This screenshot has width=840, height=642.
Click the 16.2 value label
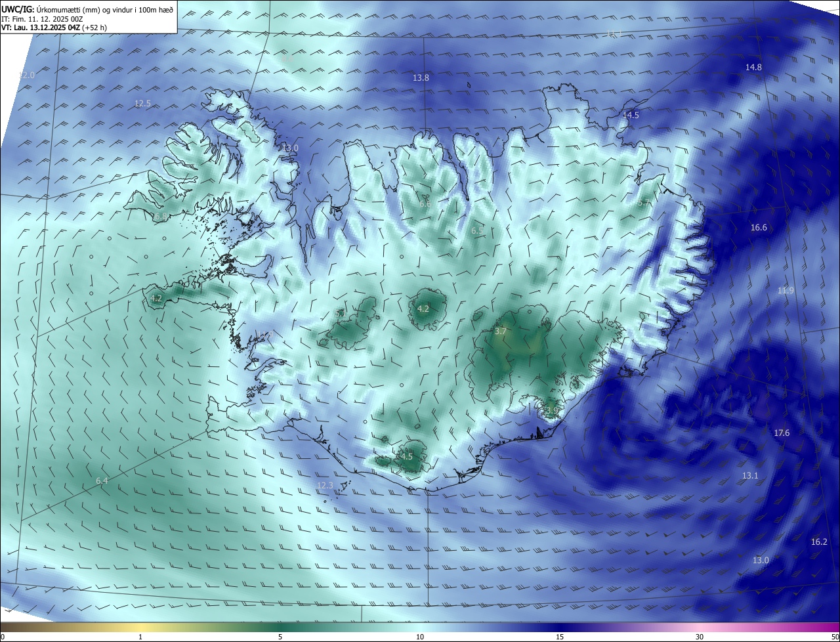tap(819, 542)
